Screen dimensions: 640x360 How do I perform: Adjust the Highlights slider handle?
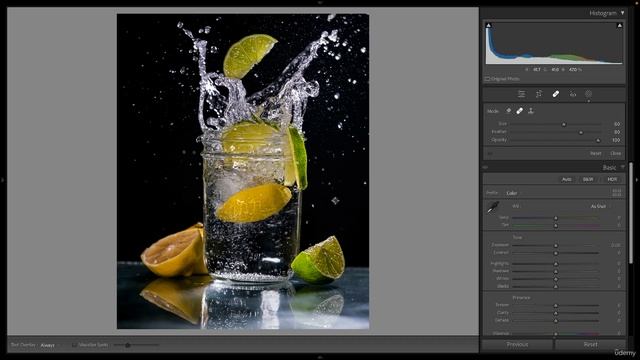coord(556,264)
